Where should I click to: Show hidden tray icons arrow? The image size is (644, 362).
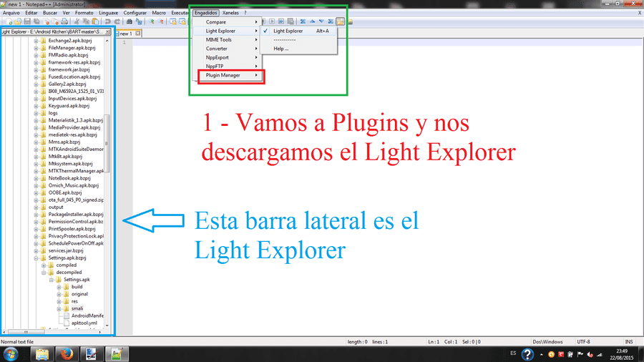click(542, 355)
